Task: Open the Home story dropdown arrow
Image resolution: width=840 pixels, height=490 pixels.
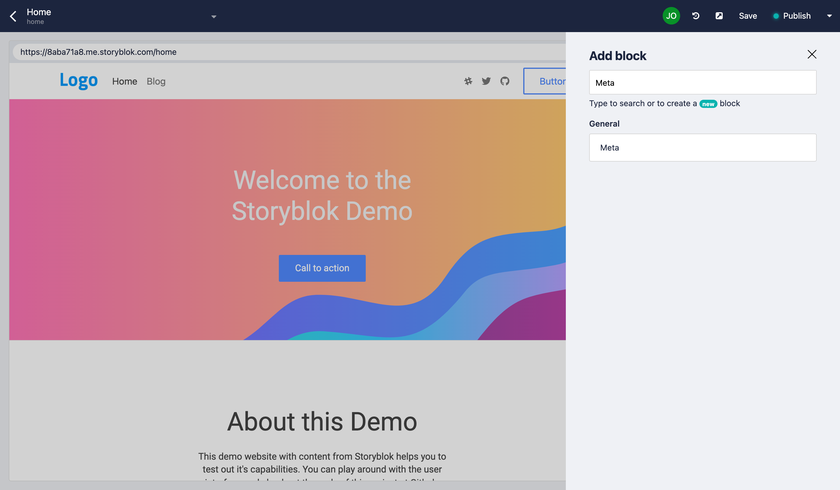Action: [x=214, y=17]
